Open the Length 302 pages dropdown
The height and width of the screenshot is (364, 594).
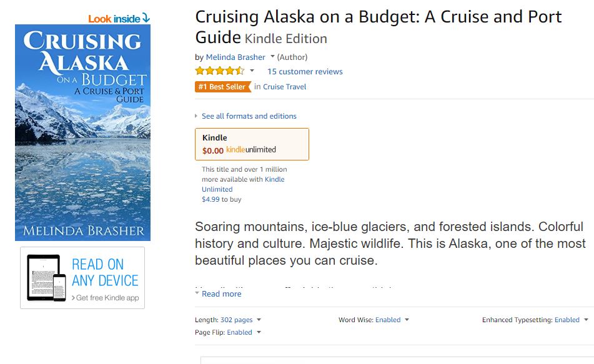pyautogui.click(x=237, y=320)
